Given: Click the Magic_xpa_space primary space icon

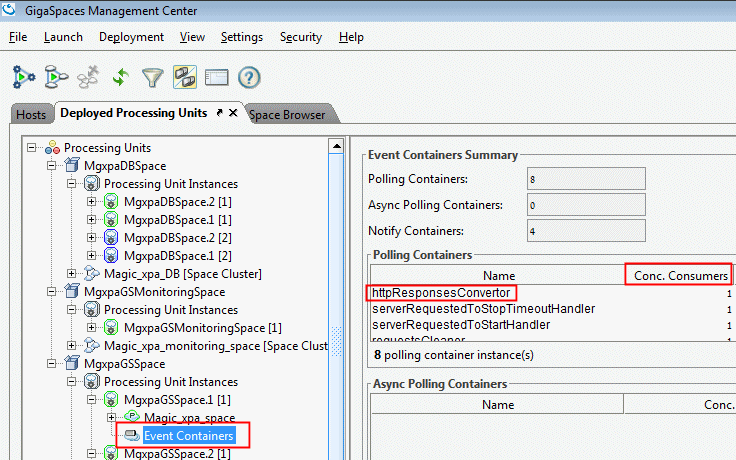Looking at the screenshot, I should click(x=132, y=416).
